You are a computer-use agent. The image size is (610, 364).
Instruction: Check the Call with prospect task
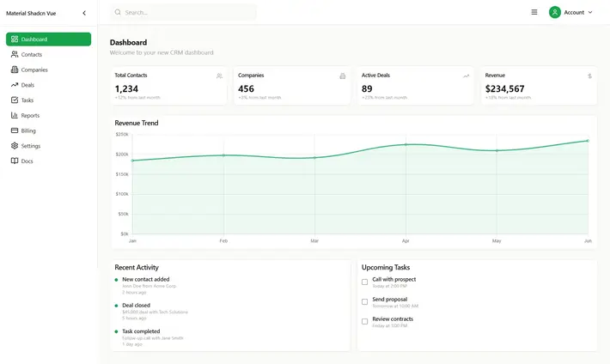tap(364, 282)
